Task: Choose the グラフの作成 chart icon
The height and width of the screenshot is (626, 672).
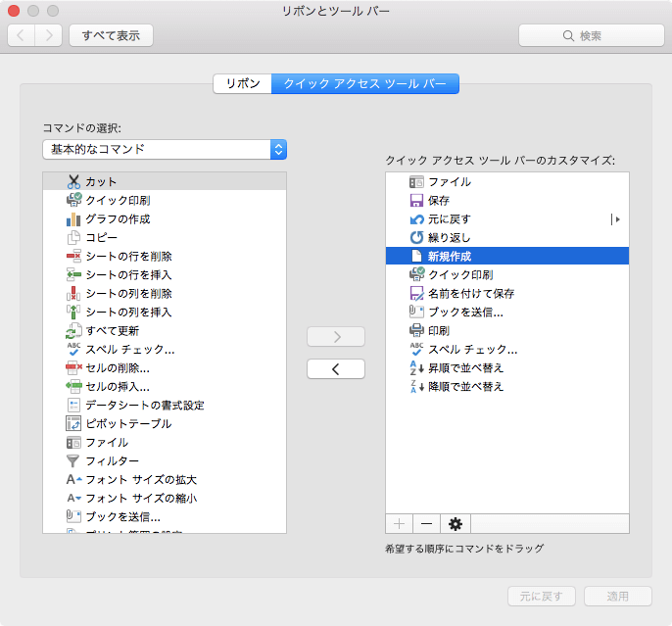Action: (73, 218)
